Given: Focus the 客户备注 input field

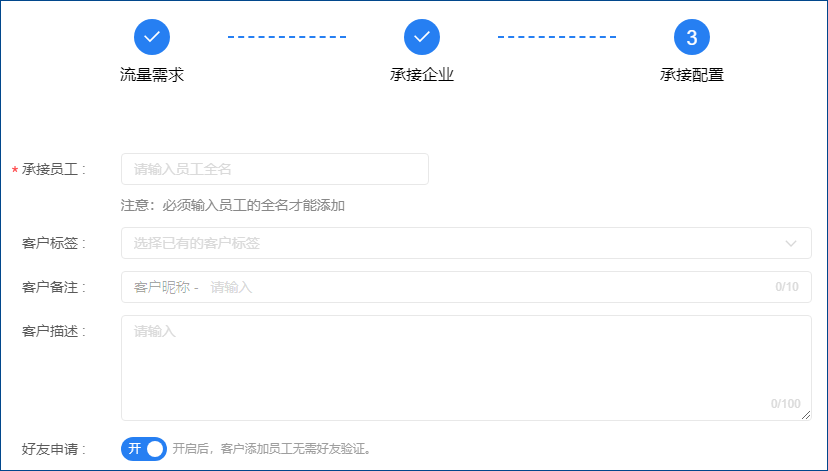Looking at the screenshot, I should [x=466, y=287].
